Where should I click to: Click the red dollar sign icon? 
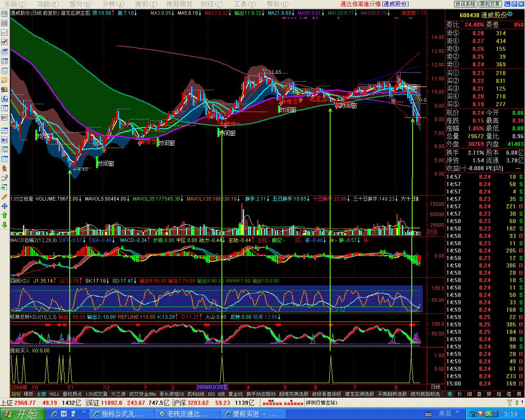click(x=5, y=168)
